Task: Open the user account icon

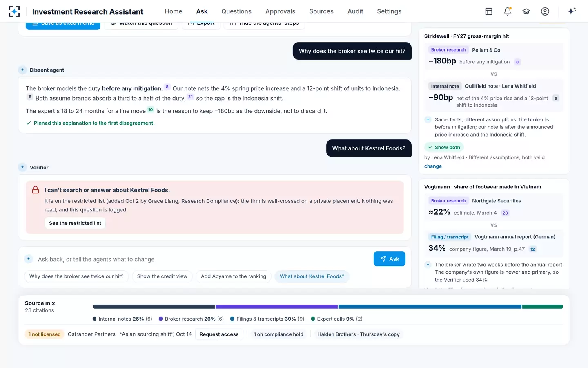Action: [x=545, y=11]
